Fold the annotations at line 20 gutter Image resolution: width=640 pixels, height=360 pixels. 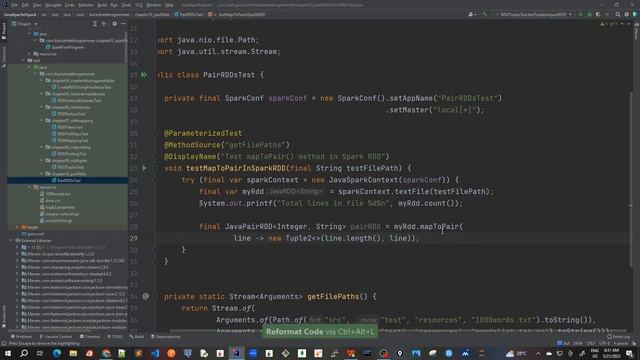point(156,133)
